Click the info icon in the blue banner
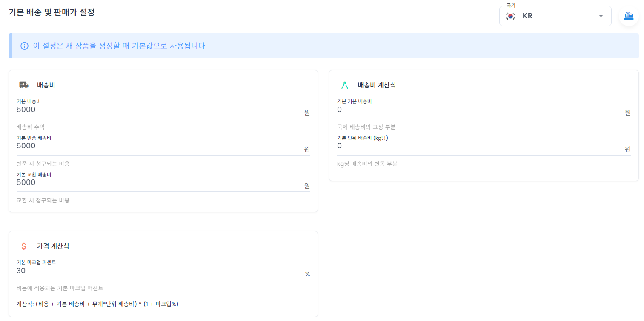 25,46
